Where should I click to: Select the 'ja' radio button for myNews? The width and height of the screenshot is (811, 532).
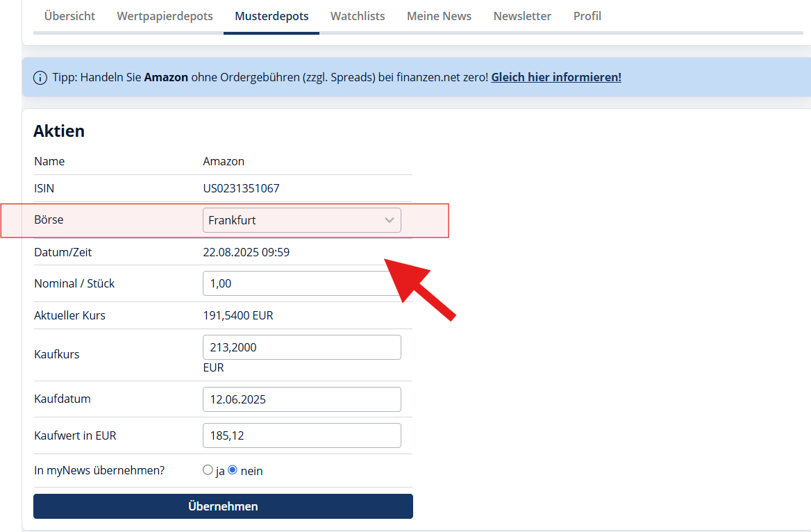208,470
